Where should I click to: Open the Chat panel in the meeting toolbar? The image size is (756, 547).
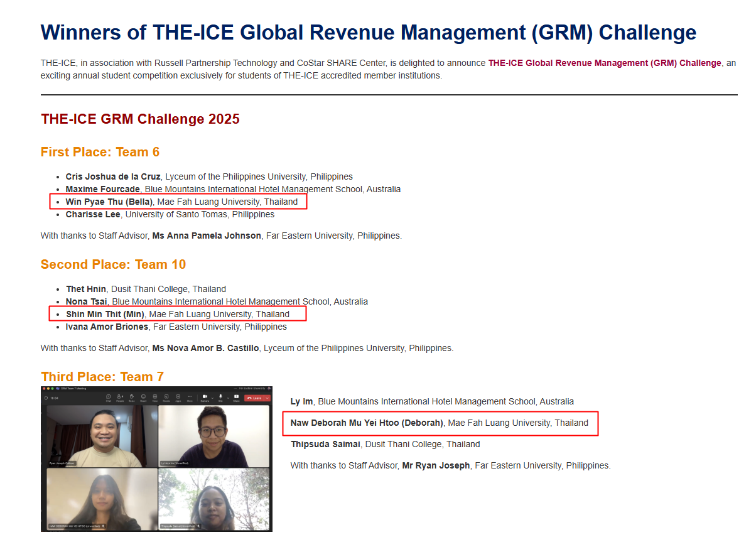point(108,398)
